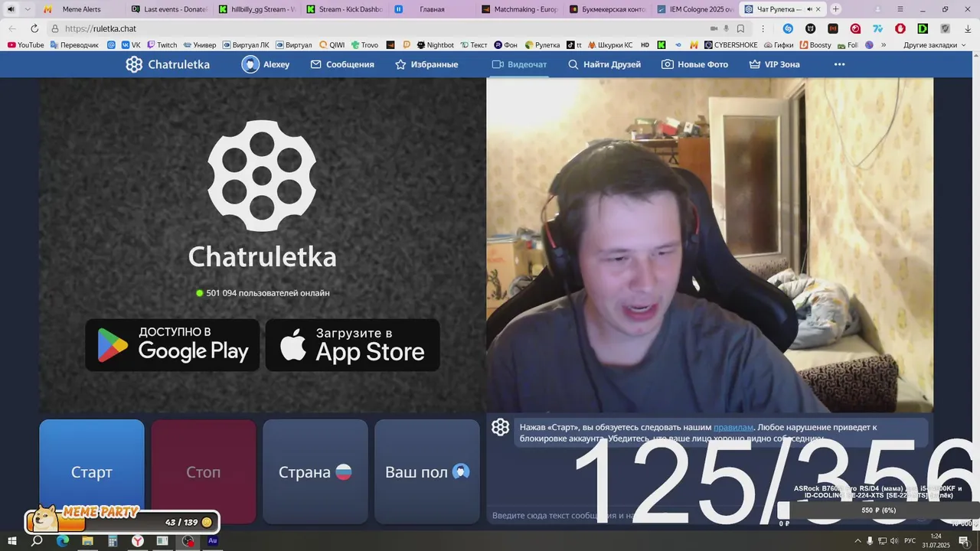Image resolution: width=980 pixels, height=551 pixels.
Task: Switch to Видеочат tab
Action: [x=519, y=64]
